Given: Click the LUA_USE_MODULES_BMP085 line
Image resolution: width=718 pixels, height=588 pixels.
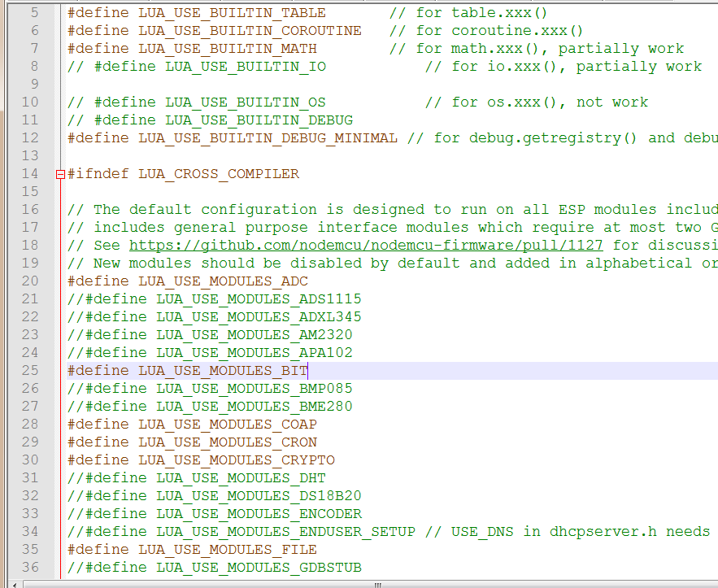Looking at the screenshot, I should [210, 388].
